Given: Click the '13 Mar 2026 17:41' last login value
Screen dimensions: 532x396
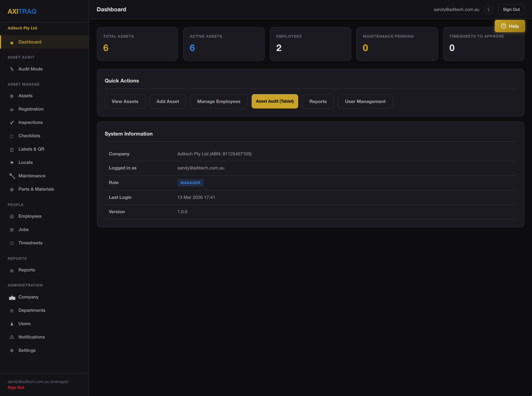Looking at the screenshot, I should point(196,197).
